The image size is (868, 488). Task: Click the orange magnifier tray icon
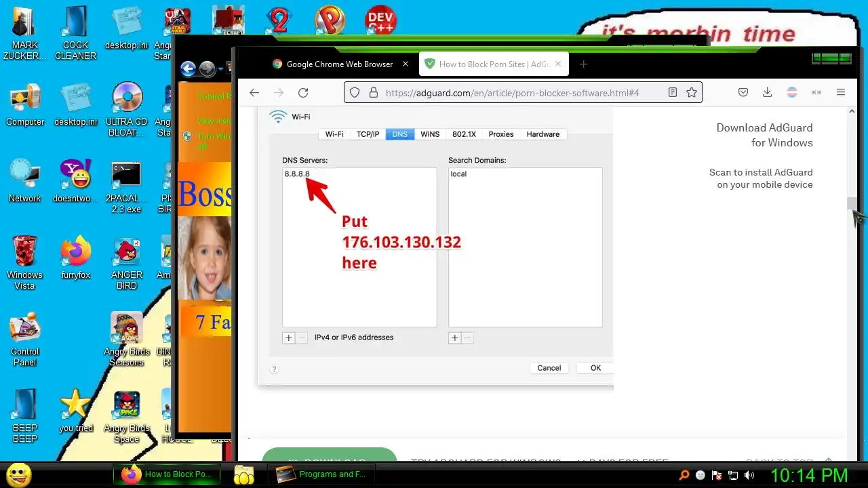(684, 475)
